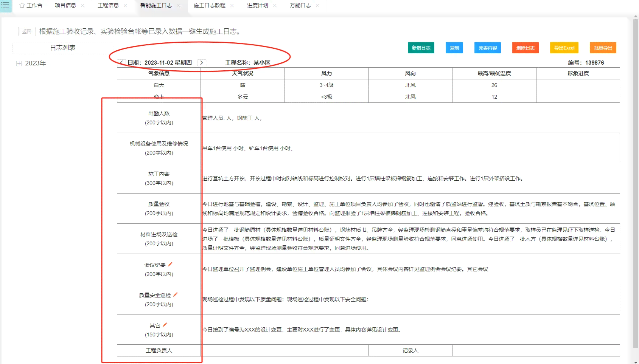The width and height of the screenshot is (639, 364).
Task: Click the 形象进度 column header
Action: (578, 73)
